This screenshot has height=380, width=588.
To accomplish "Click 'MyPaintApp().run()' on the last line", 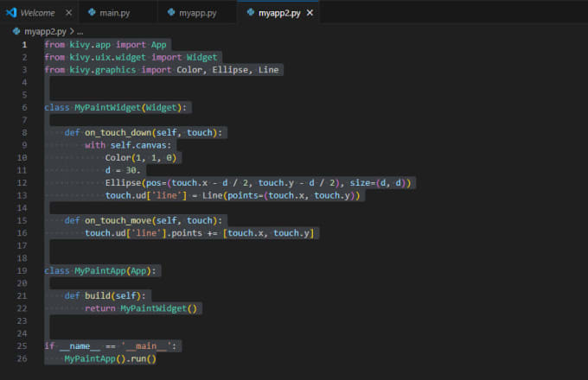I will point(111,359).
